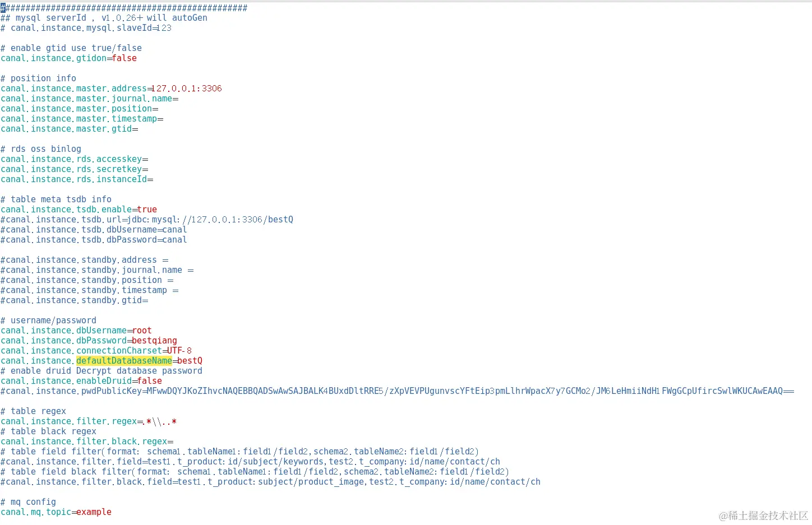
Task: Click the line 'canal.instance.master.address=127.0.0.1:3306'
Action: [x=111, y=89]
